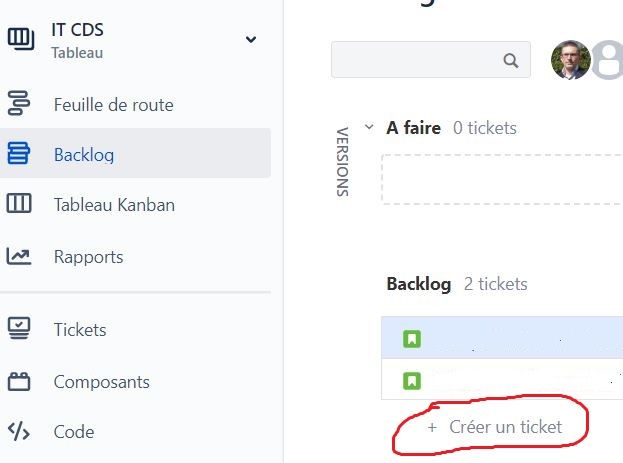
Task: Click the magnifier search icon
Action: click(511, 60)
